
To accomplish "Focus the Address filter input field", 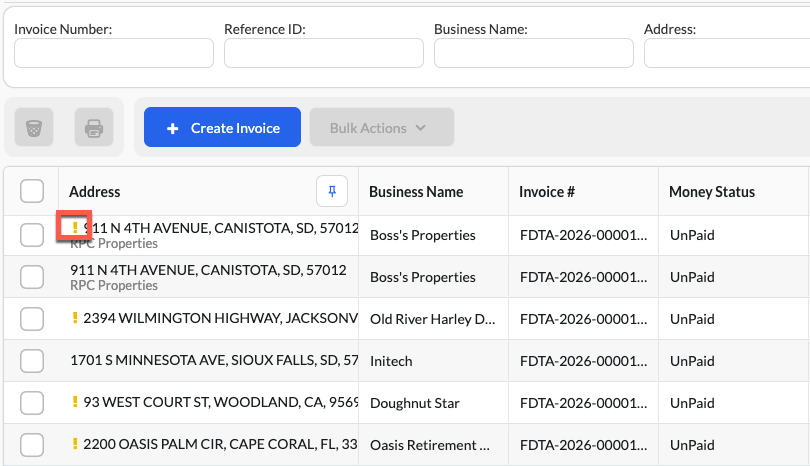I will click(x=727, y=53).
